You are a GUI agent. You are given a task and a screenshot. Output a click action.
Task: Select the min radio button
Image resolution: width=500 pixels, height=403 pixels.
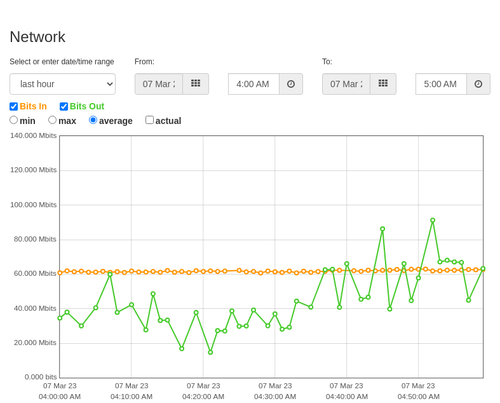point(14,120)
